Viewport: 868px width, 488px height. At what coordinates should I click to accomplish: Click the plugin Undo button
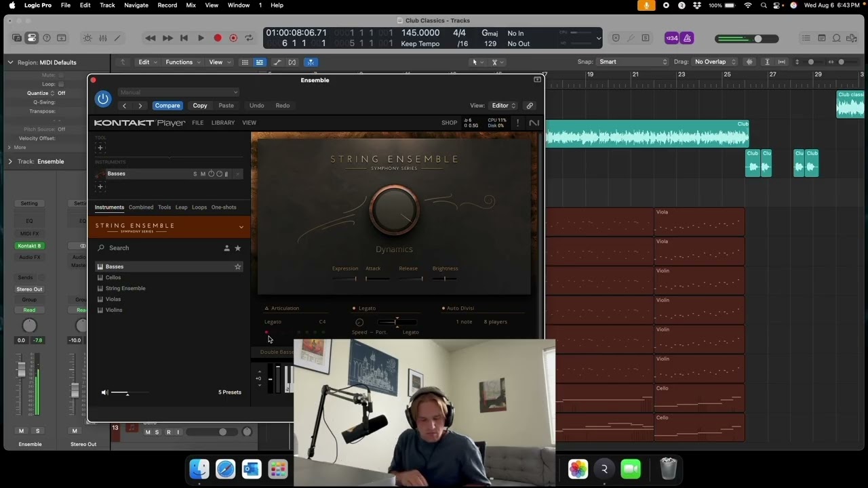coord(256,106)
